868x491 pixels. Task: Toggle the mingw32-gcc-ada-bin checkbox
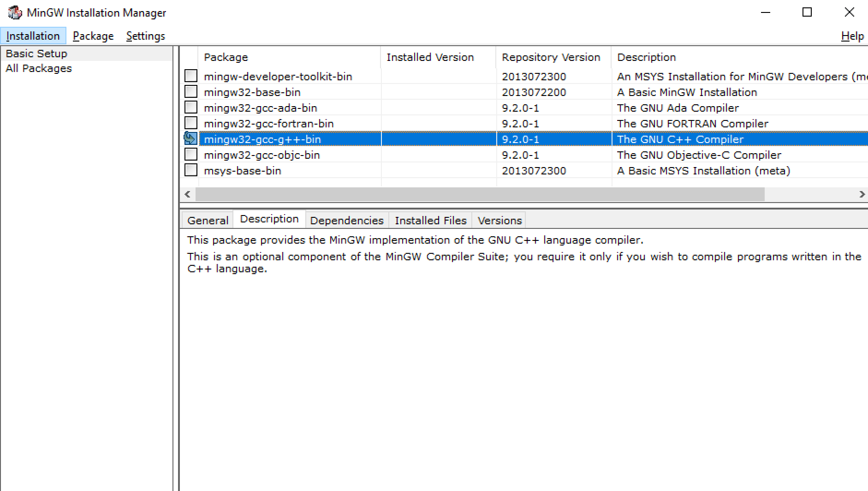point(191,107)
